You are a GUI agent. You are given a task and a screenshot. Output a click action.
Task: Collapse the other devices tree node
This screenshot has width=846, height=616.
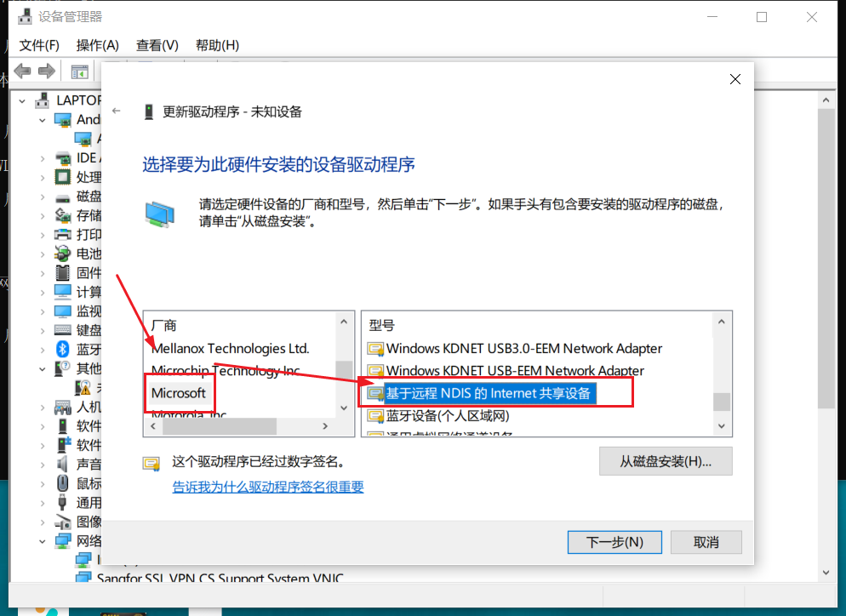pyautogui.click(x=43, y=368)
